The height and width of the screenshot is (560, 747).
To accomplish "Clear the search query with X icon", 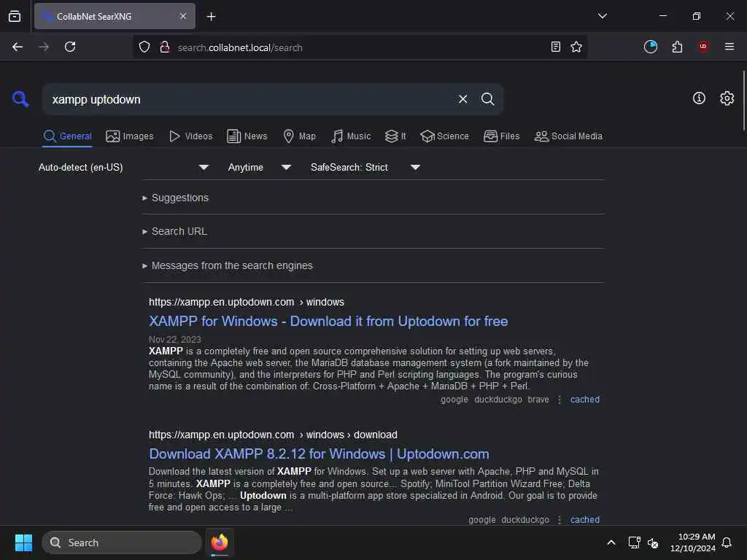I will 462,99.
